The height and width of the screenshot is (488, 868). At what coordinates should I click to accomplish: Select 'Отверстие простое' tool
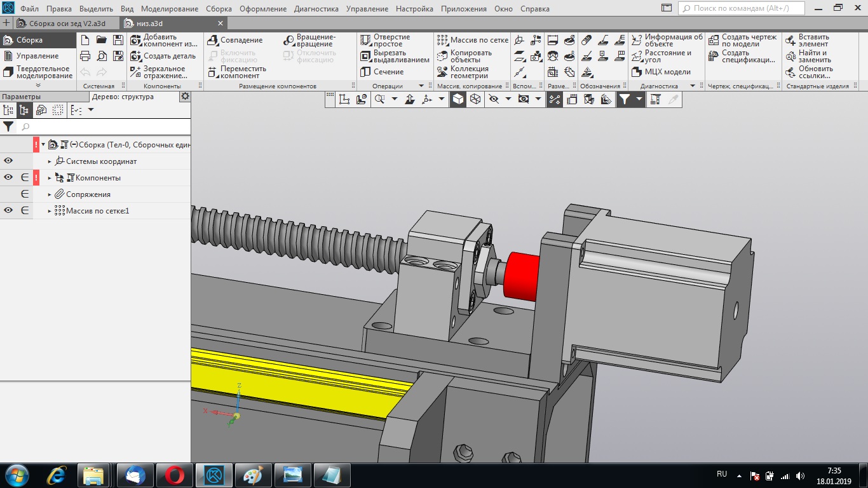(x=385, y=41)
